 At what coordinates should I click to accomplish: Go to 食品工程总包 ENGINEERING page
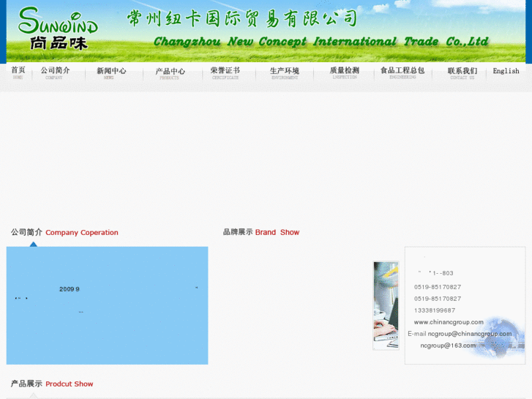pyautogui.click(x=402, y=72)
